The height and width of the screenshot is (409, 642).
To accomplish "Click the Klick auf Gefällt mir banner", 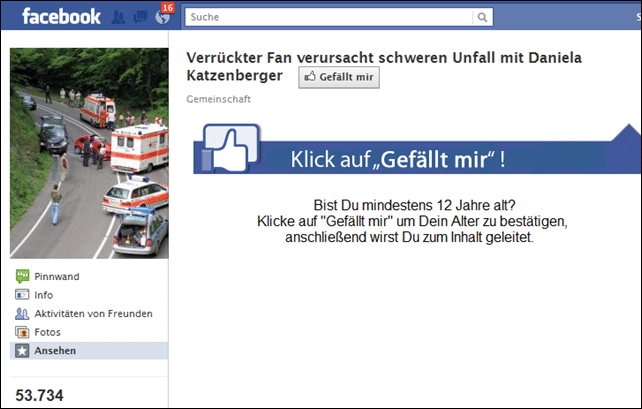I will (417, 157).
